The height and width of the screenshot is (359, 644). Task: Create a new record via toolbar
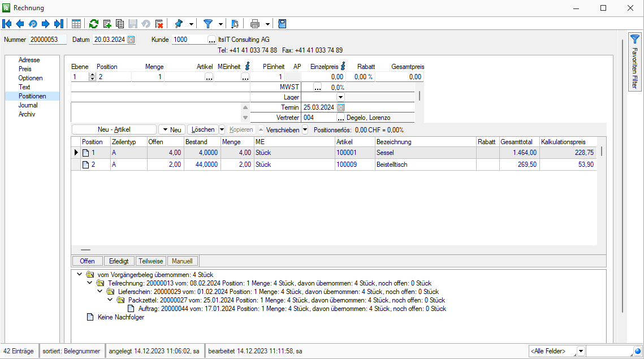[107, 23]
